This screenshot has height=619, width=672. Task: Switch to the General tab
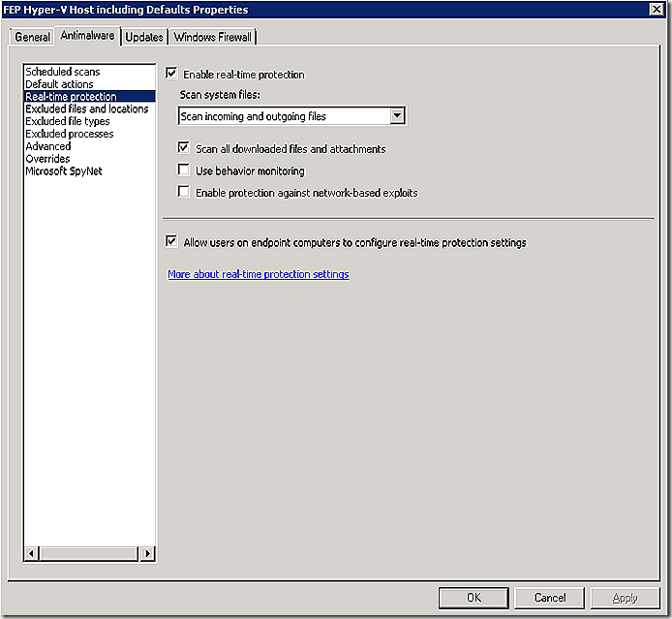click(32, 37)
